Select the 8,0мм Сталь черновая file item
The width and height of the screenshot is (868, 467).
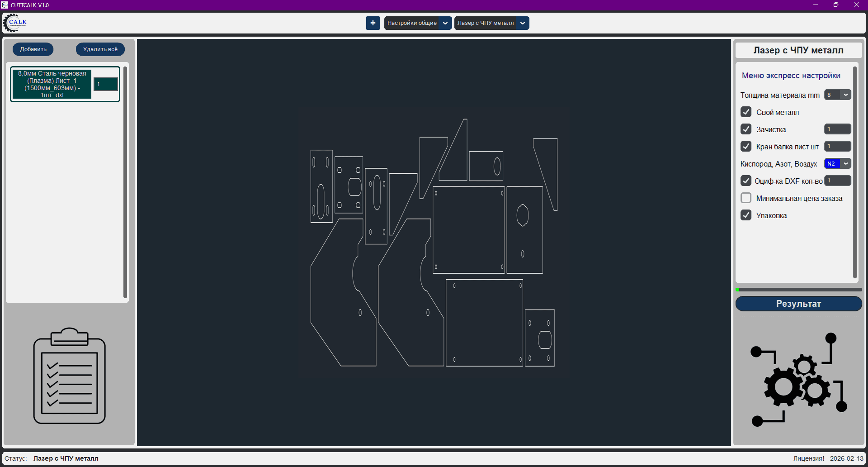[52, 84]
